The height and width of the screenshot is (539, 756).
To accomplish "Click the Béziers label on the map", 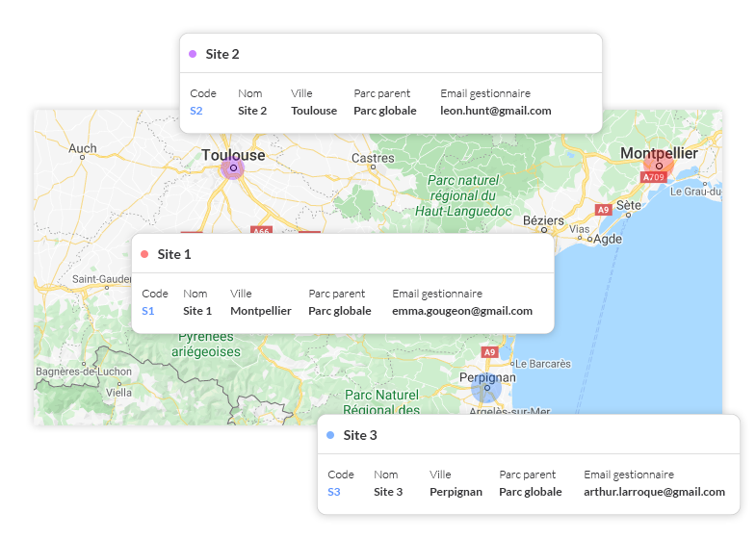I will pos(543,220).
